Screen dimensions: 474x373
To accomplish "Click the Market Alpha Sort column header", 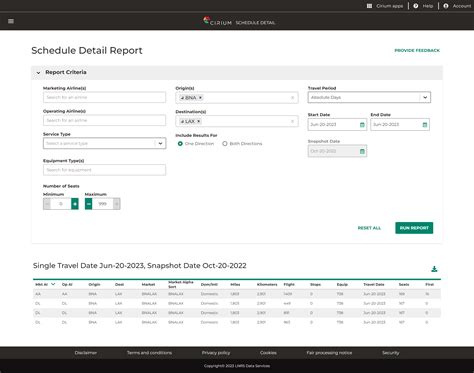I will click(x=181, y=284).
